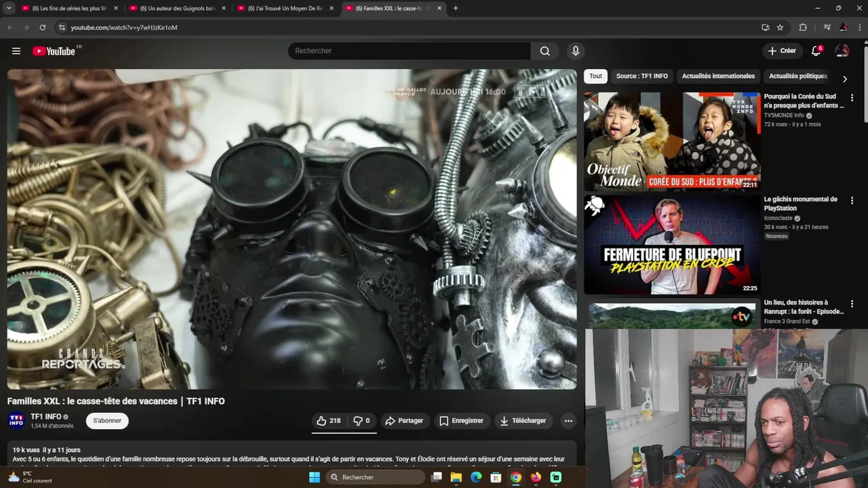Click the Partager button
The image size is (868, 488).
click(x=404, y=421)
